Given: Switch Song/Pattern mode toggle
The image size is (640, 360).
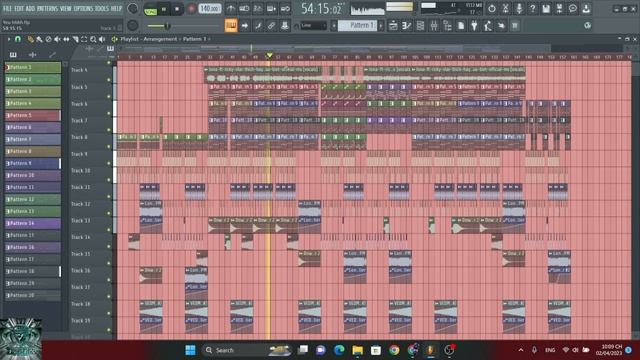Looking at the screenshot, I should click(x=151, y=9).
